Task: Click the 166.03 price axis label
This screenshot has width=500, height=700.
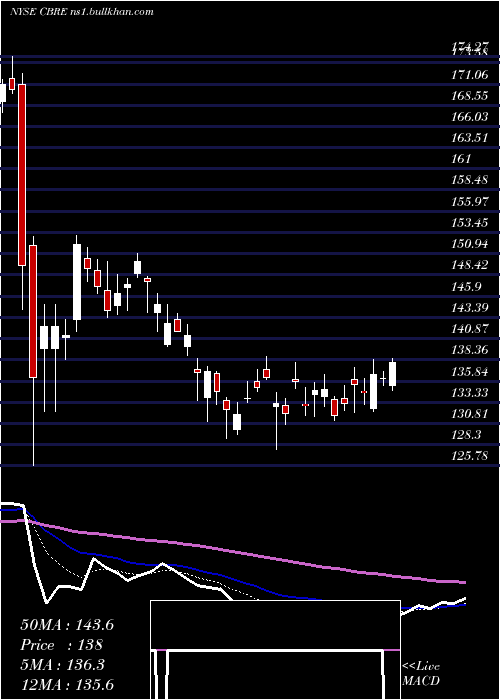Action: (x=470, y=117)
